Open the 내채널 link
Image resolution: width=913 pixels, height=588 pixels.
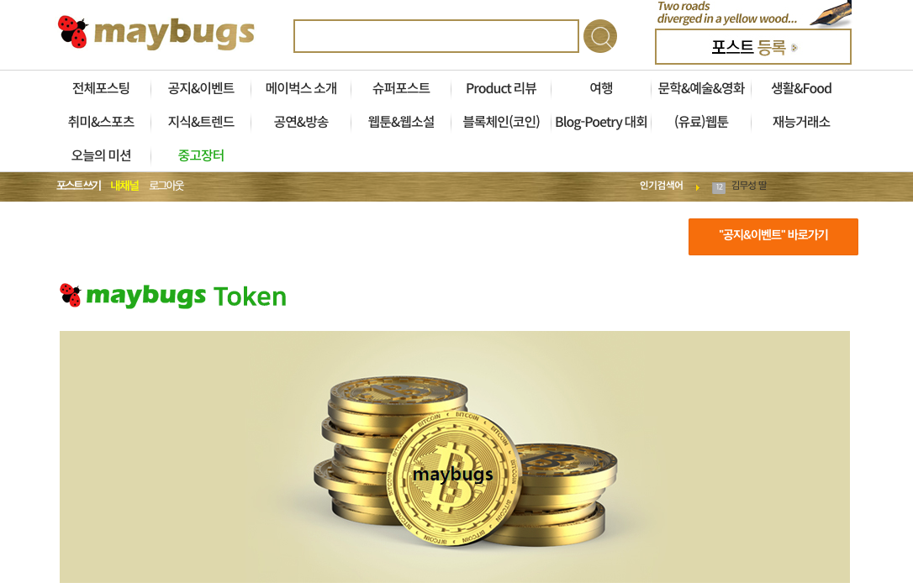click(124, 186)
